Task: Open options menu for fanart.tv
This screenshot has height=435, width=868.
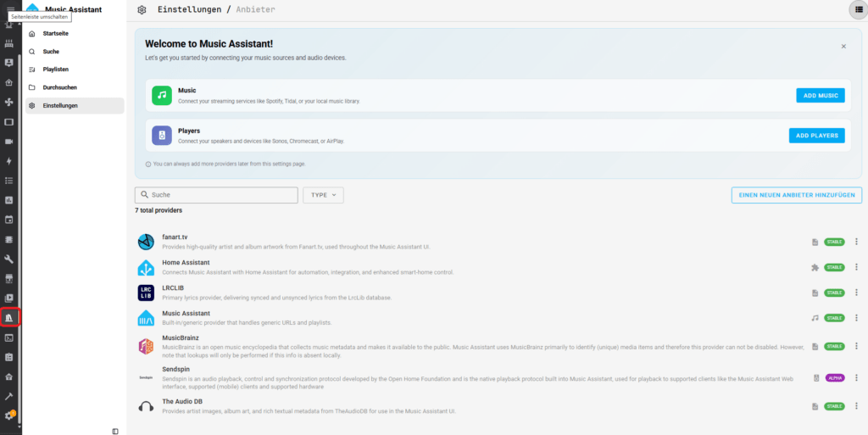Action: (x=856, y=242)
